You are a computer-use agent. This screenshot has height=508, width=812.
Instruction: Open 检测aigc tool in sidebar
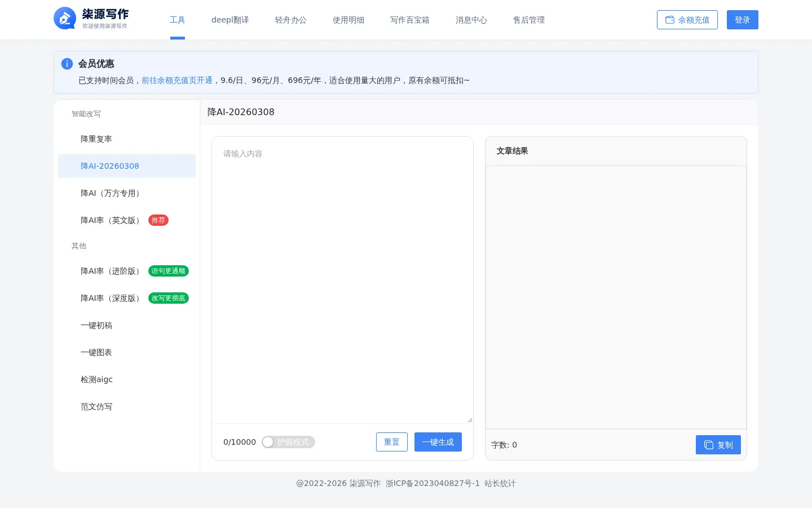click(x=127, y=379)
